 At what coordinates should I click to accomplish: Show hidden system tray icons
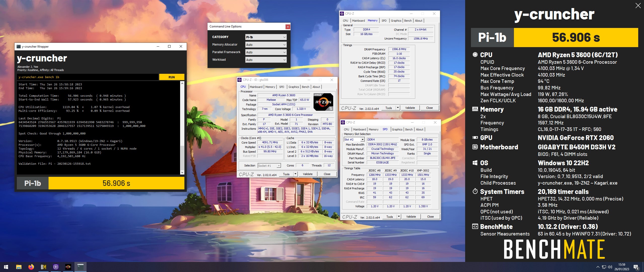598,267
